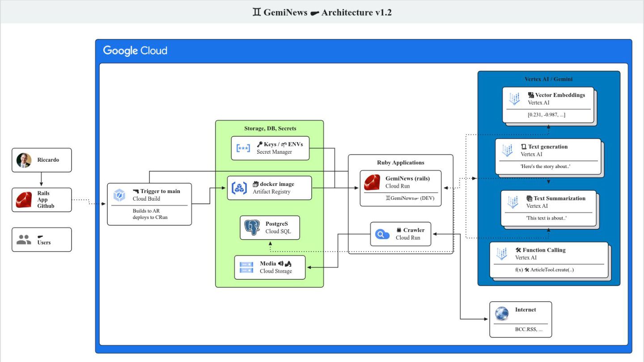The height and width of the screenshot is (362, 644).
Task: Select the Storage, DB, Secrets group title
Action: click(x=270, y=128)
